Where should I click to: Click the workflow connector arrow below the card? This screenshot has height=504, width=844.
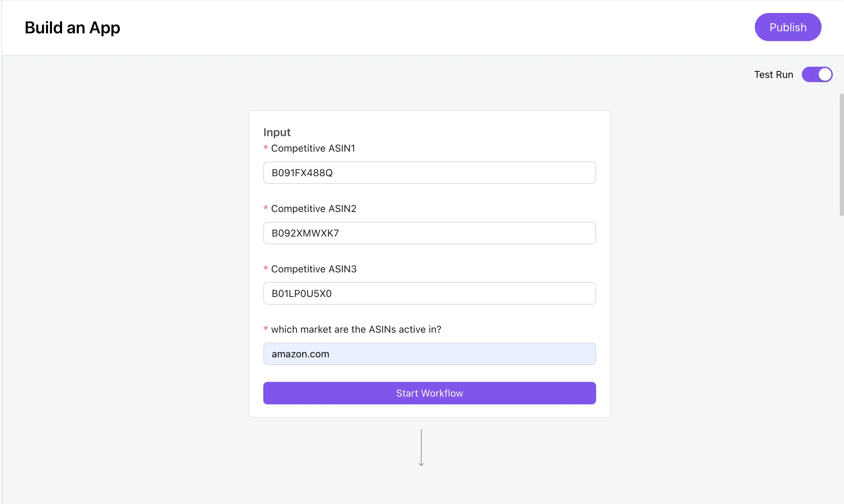point(421,447)
